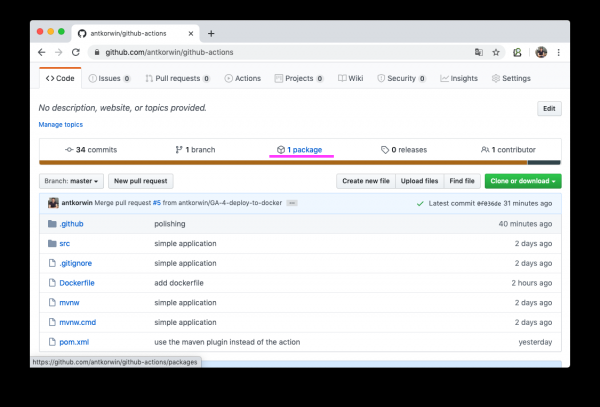Click the 1 package link
Image resolution: width=600 pixels, height=407 pixels.
[x=300, y=149]
